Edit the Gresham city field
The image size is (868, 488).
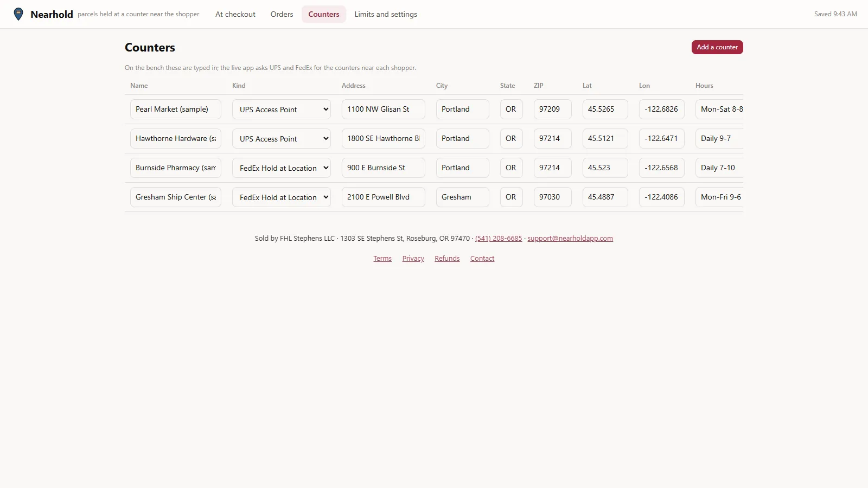coord(463,197)
